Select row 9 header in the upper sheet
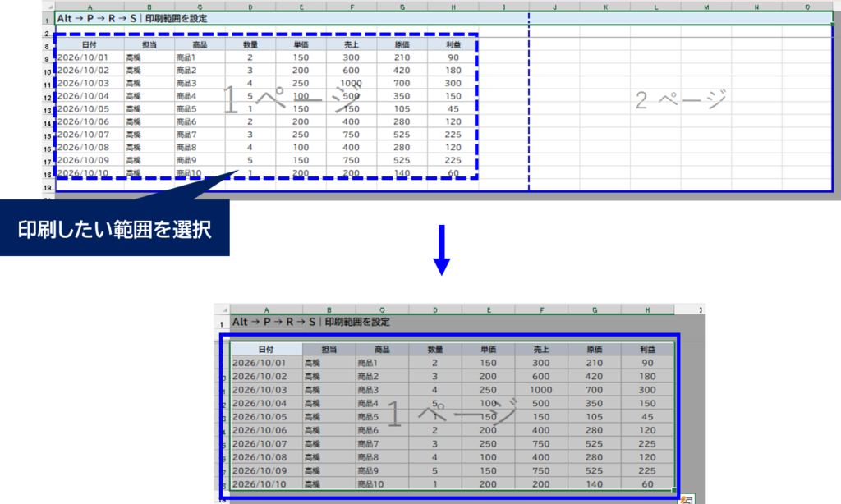Screen dimensions: 841x504 tap(48, 59)
